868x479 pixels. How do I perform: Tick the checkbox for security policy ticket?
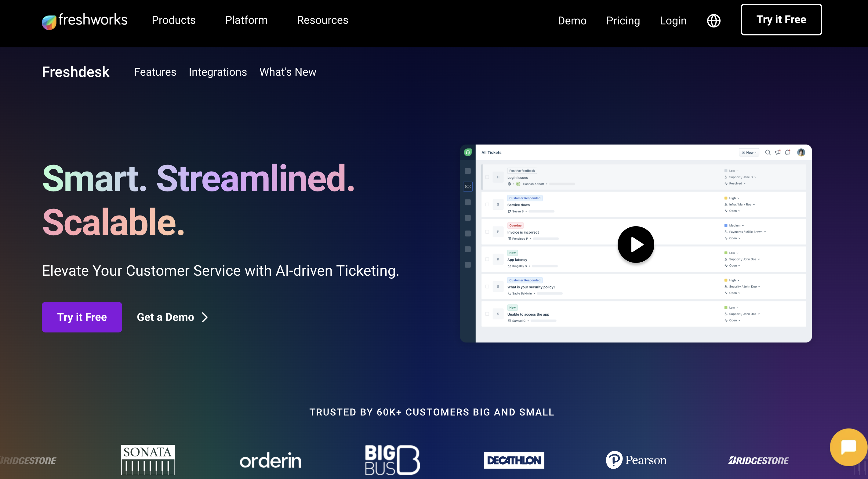pyautogui.click(x=487, y=286)
